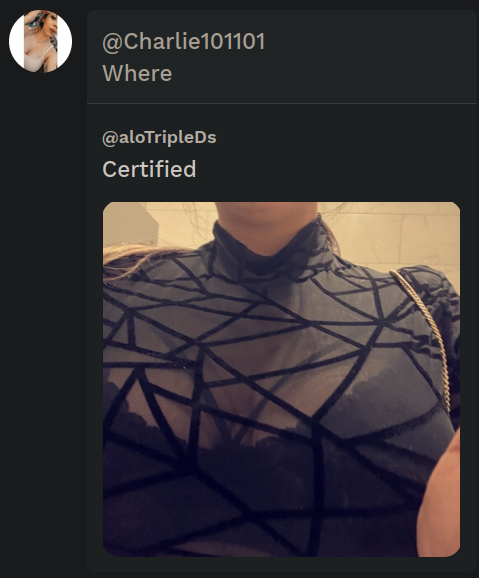Image resolution: width=479 pixels, height=578 pixels.
Task: Click the @Charlie101101 mention
Action: [x=184, y=41]
